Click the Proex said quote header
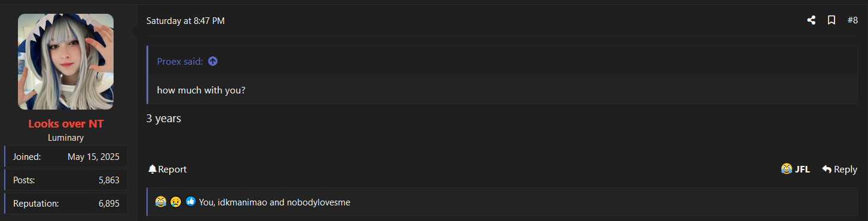Viewport: 868px width, 221px height. click(x=180, y=61)
